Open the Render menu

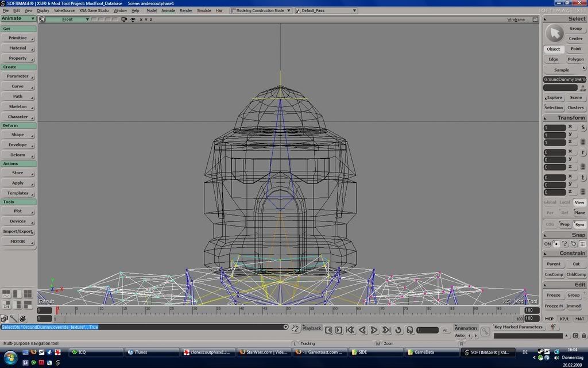click(186, 10)
